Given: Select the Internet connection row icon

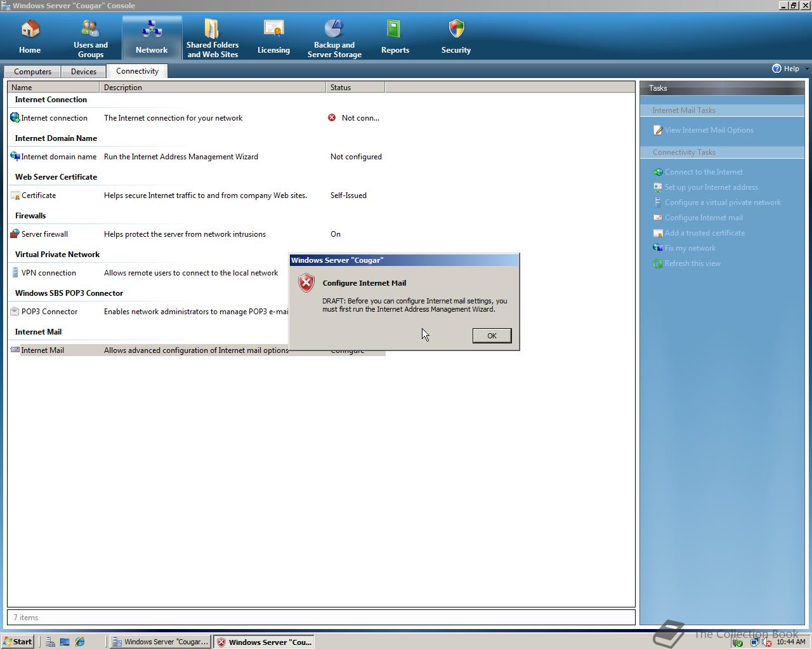Looking at the screenshot, I should (15, 117).
